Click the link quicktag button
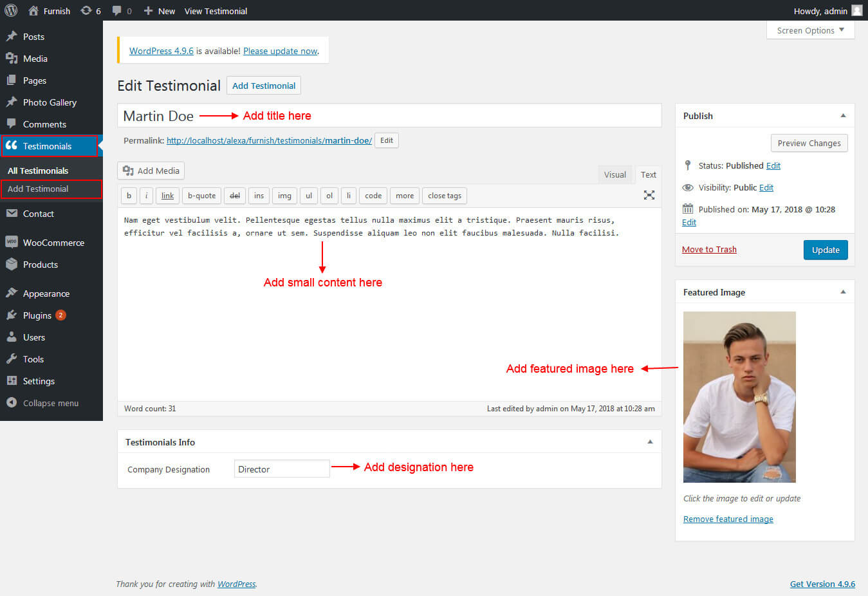Viewport: 868px width, 596px height. click(x=167, y=196)
